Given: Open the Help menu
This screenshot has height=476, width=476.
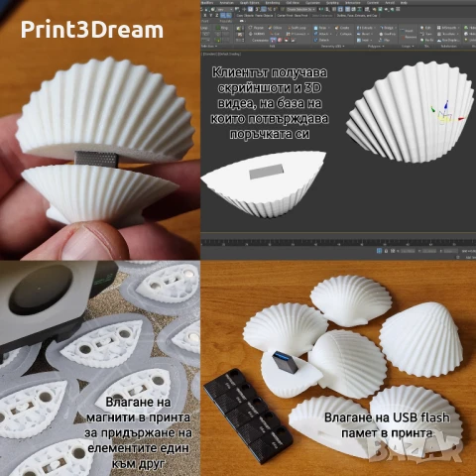Looking at the screenshot, I should coord(404,2).
